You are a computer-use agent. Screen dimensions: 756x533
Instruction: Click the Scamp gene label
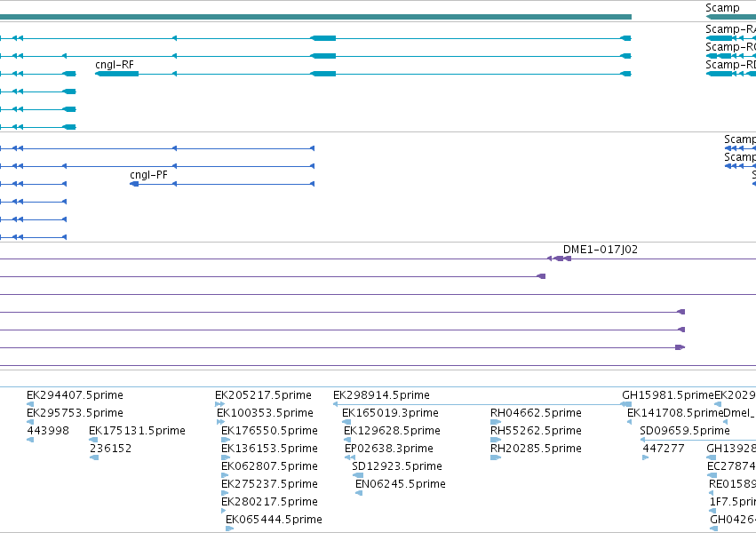pos(722,8)
